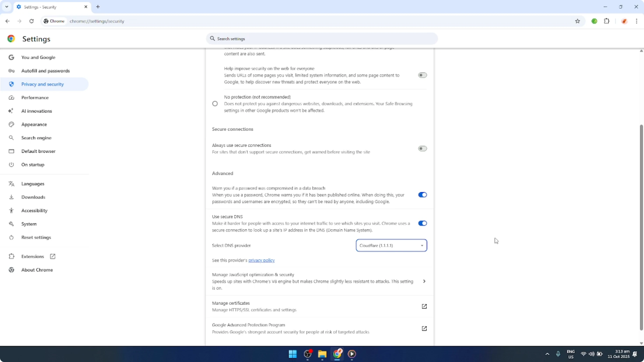Viewport: 644px width, 362px height.
Task: Open Privacy and security settings
Action: pyautogui.click(x=43, y=84)
